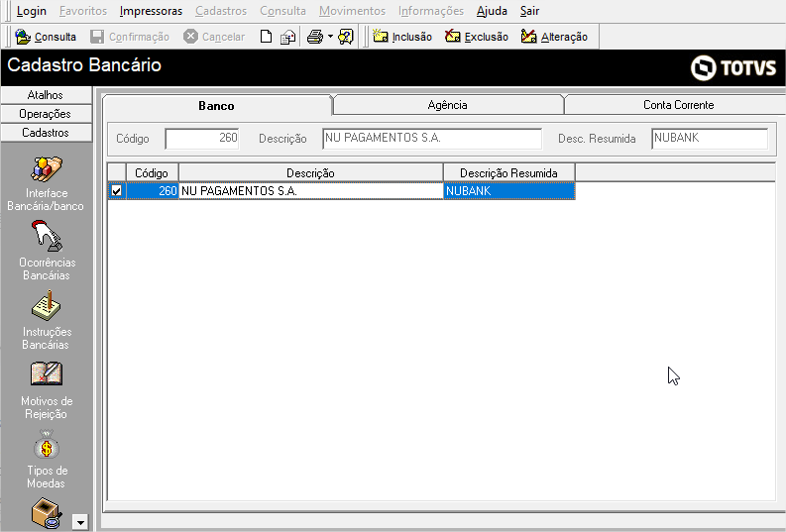The width and height of the screenshot is (786, 532).
Task: Open the Impressoras menu
Action: click(151, 11)
